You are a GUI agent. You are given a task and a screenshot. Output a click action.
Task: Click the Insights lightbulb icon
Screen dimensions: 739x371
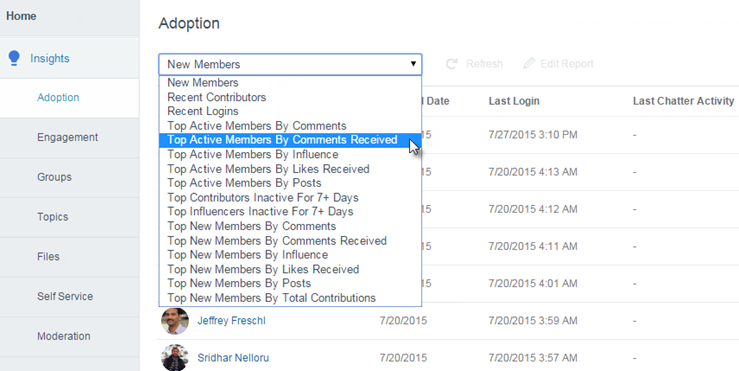[x=14, y=58]
